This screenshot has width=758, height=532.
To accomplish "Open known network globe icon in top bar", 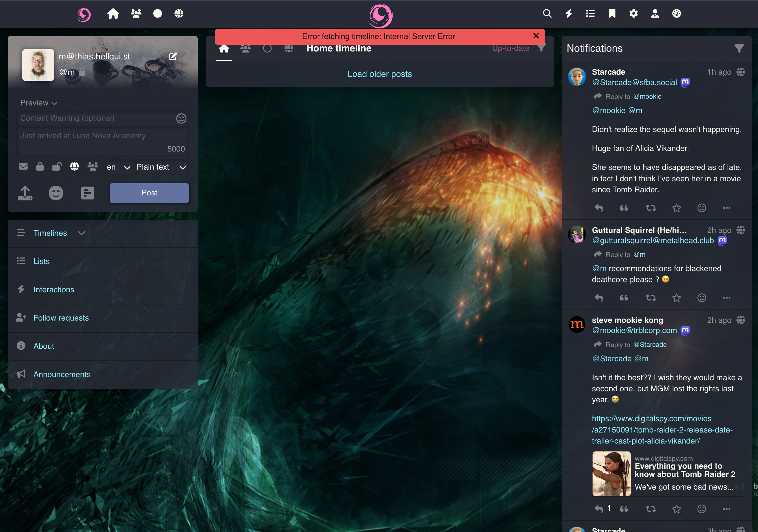I will click(178, 14).
